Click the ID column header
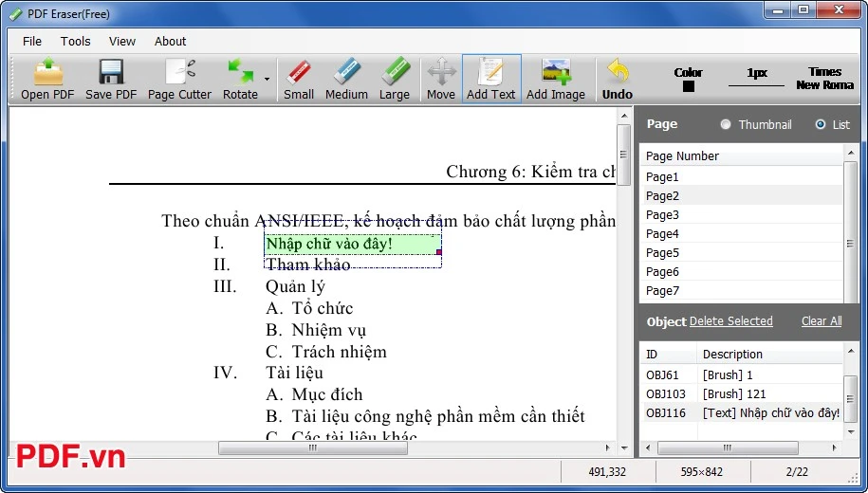Image resolution: width=868 pixels, height=493 pixels. click(x=669, y=355)
